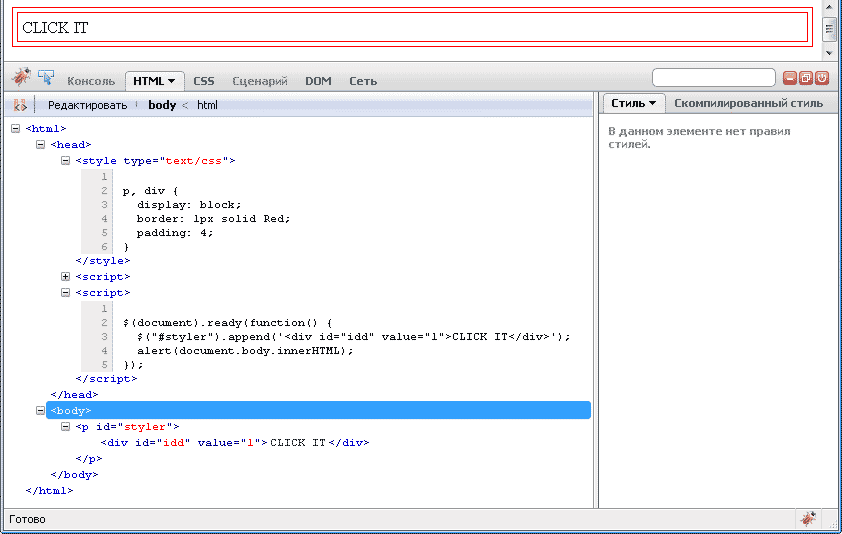The image size is (842, 534).
Task: Click the 'p, div {' selector line
Action: coord(150,191)
